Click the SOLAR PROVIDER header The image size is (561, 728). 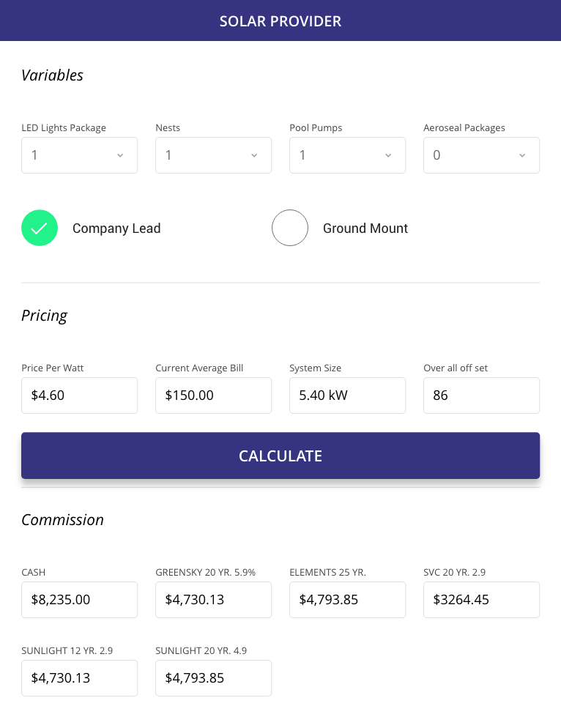[280, 21]
